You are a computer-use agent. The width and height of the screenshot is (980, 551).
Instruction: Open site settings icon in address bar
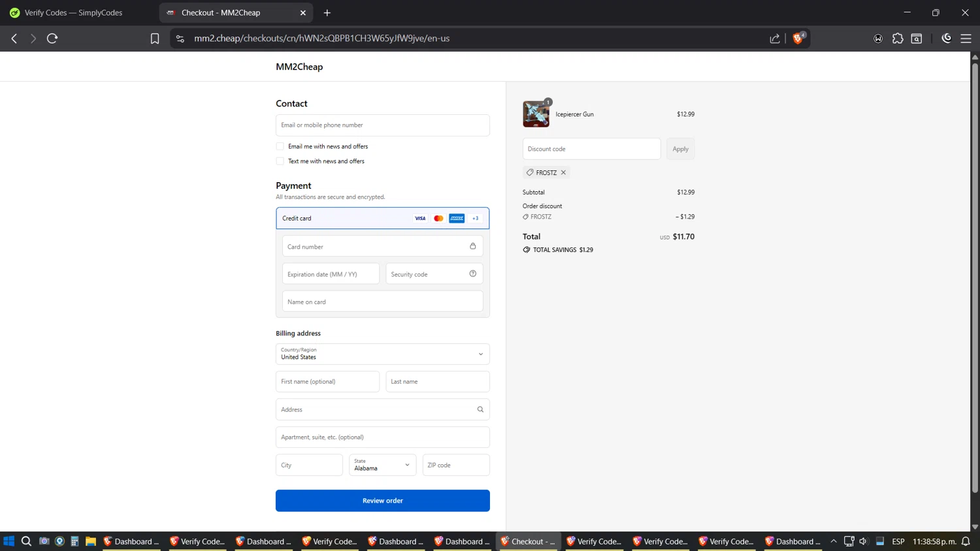180,39
